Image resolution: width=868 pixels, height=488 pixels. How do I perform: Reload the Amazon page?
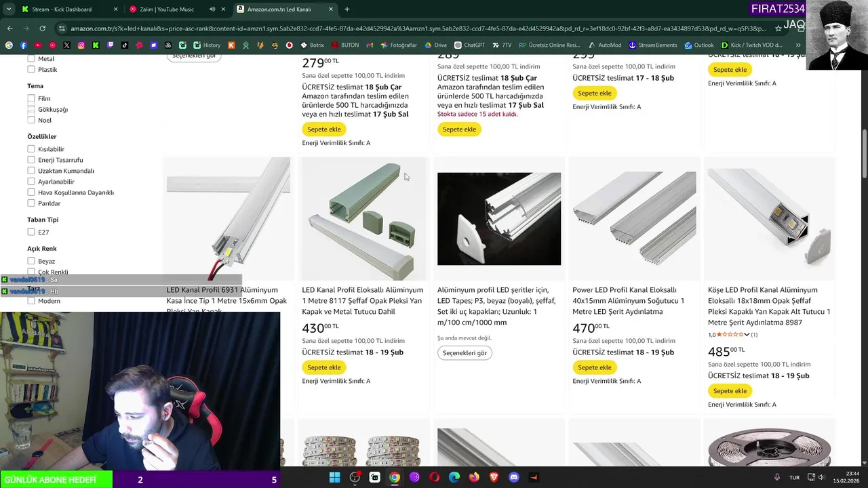pos(42,28)
